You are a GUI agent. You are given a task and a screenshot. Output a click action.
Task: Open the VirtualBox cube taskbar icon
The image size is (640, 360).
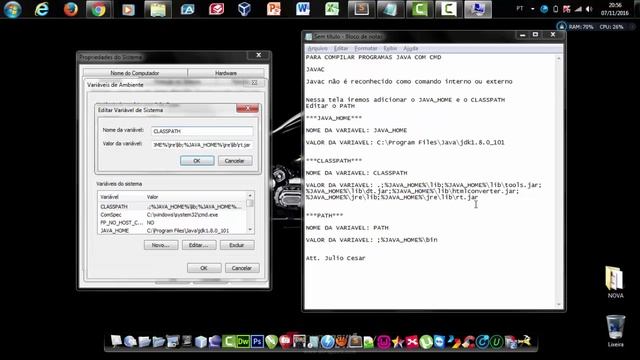tap(244, 9)
